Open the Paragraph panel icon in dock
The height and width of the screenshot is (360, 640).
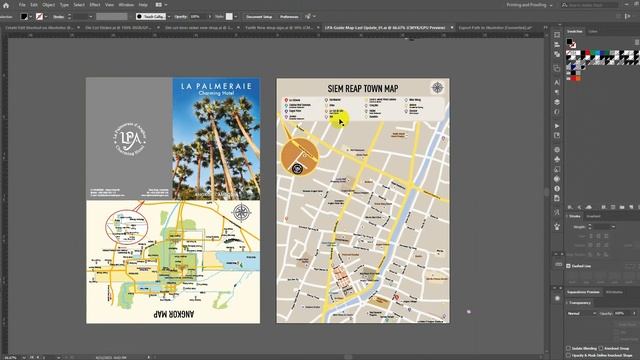557,92
